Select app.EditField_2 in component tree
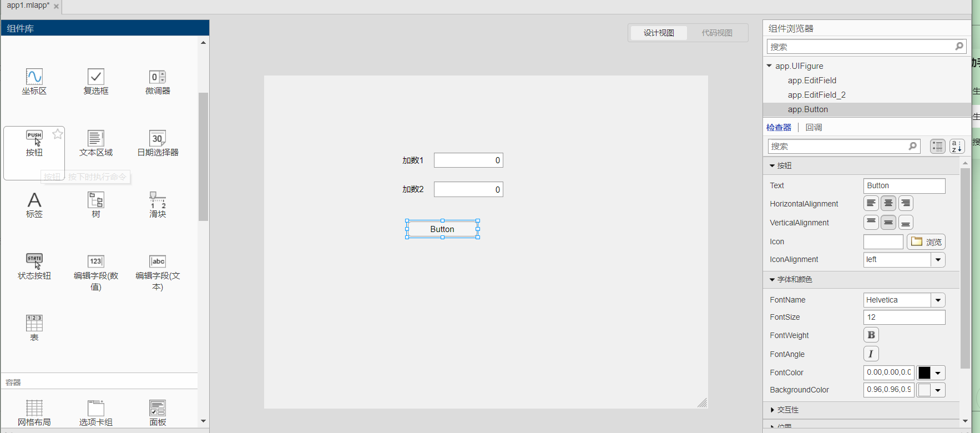980x433 pixels. click(x=816, y=95)
